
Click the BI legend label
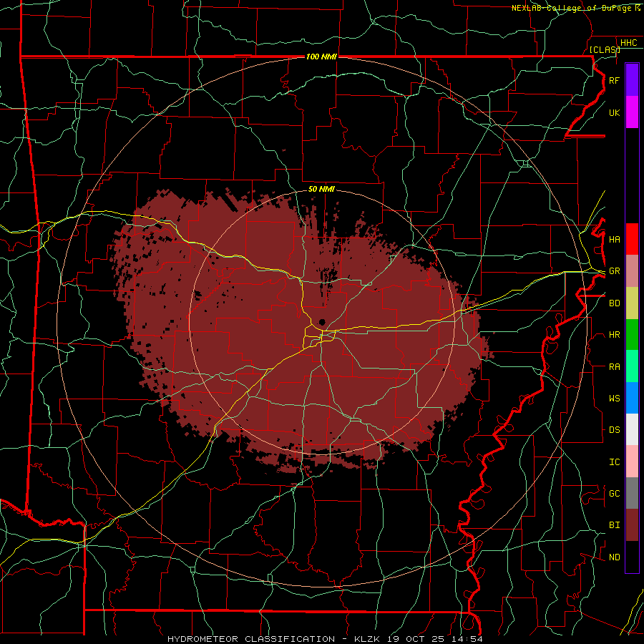(x=614, y=525)
